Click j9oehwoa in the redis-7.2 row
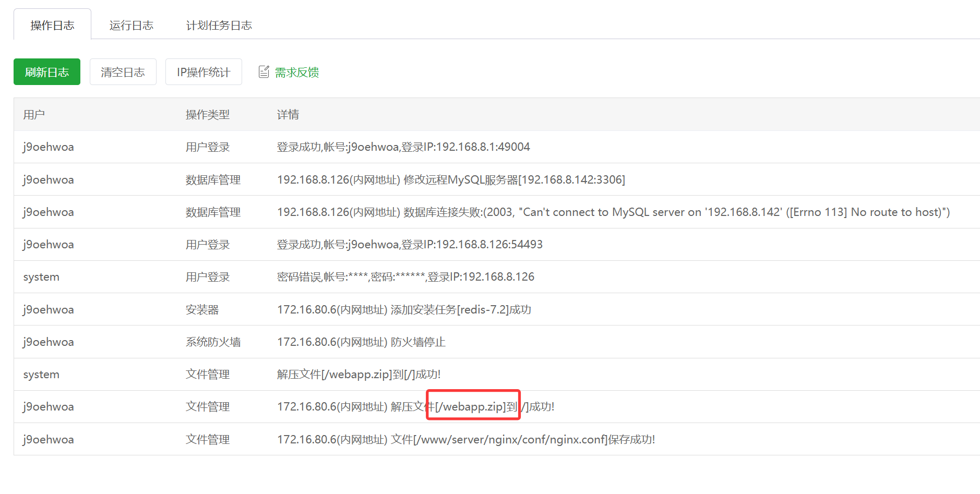This screenshot has height=494, width=980. [49, 310]
